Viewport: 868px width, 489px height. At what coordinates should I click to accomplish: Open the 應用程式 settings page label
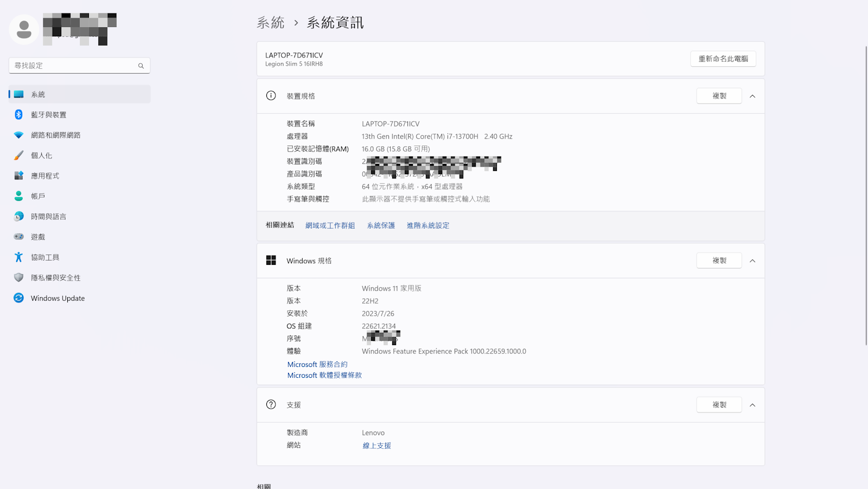click(45, 176)
